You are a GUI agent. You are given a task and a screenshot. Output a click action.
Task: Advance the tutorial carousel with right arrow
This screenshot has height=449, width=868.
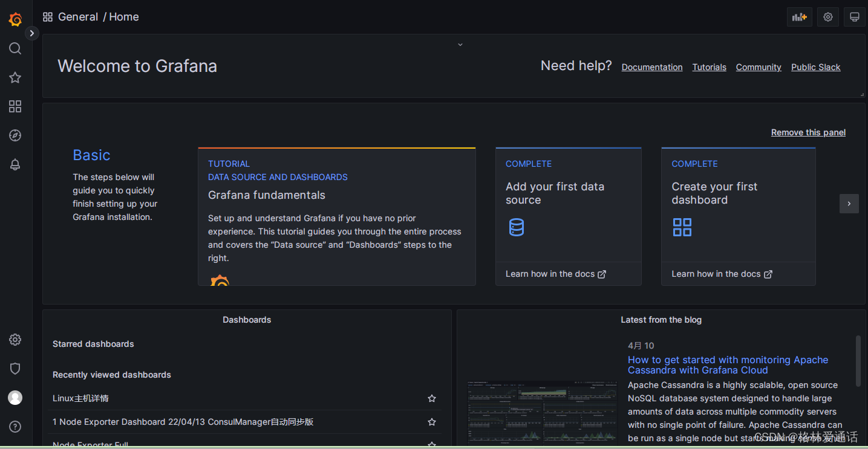coord(849,204)
